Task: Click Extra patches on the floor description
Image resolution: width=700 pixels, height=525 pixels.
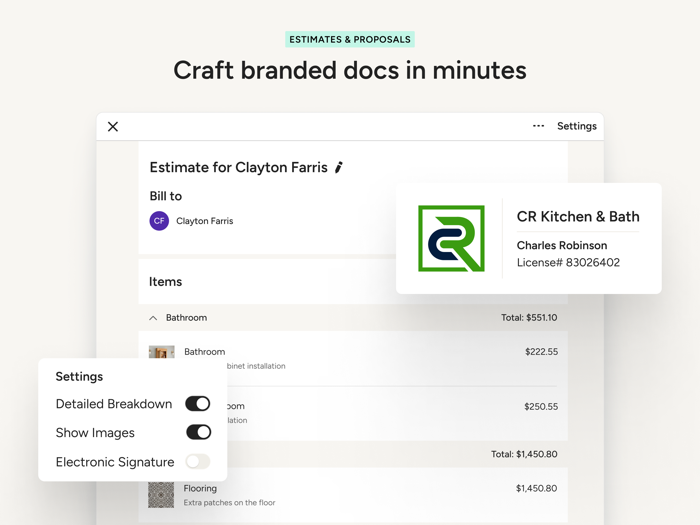Action: pyautogui.click(x=229, y=503)
